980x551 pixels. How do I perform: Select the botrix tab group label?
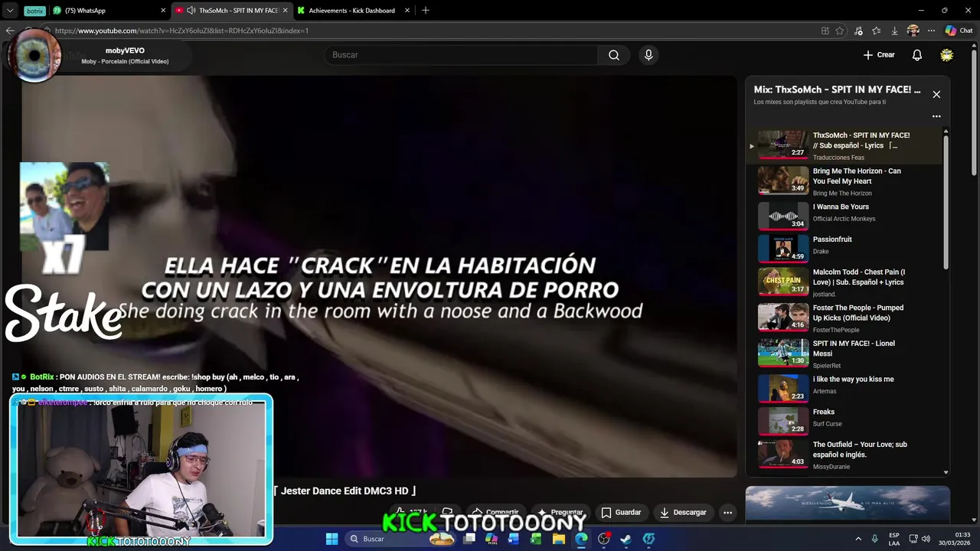(x=34, y=11)
